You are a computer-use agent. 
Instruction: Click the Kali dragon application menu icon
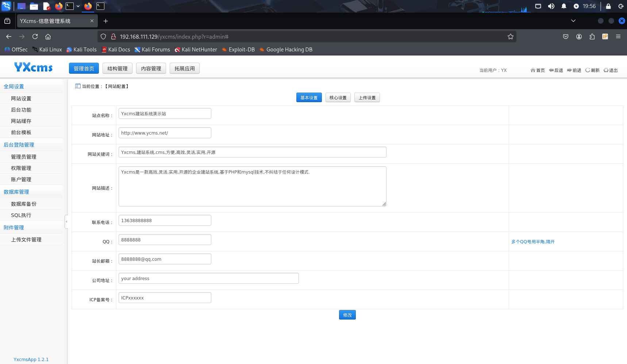(x=6, y=6)
